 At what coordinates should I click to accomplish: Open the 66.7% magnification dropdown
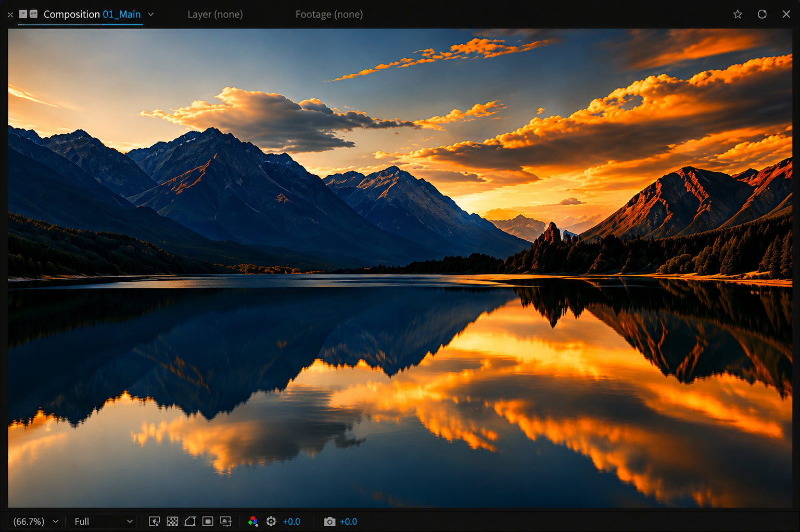[x=35, y=522]
